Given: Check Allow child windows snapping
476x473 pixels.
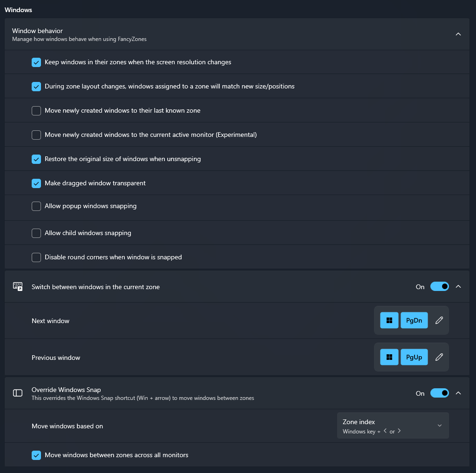Looking at the screenshot, I should 36,233.
